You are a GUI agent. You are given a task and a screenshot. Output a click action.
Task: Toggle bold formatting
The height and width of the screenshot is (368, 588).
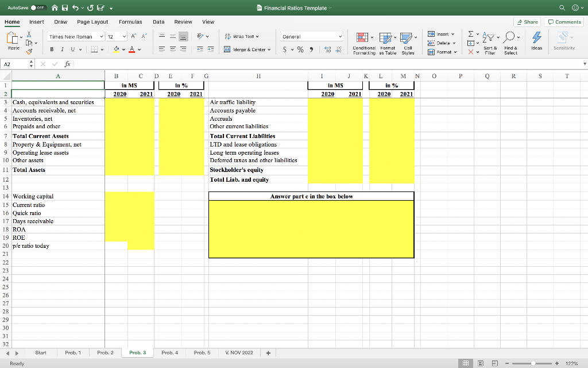point(52,50)
